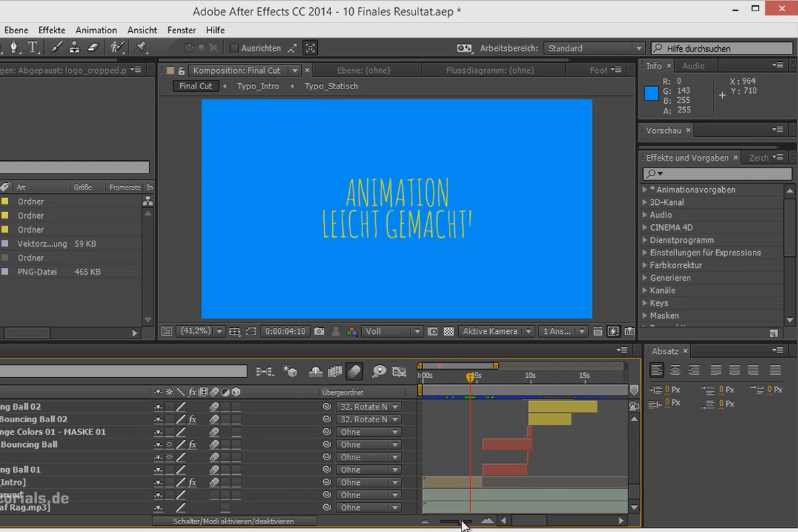Open the graph editor icon

tap(399, 371)
